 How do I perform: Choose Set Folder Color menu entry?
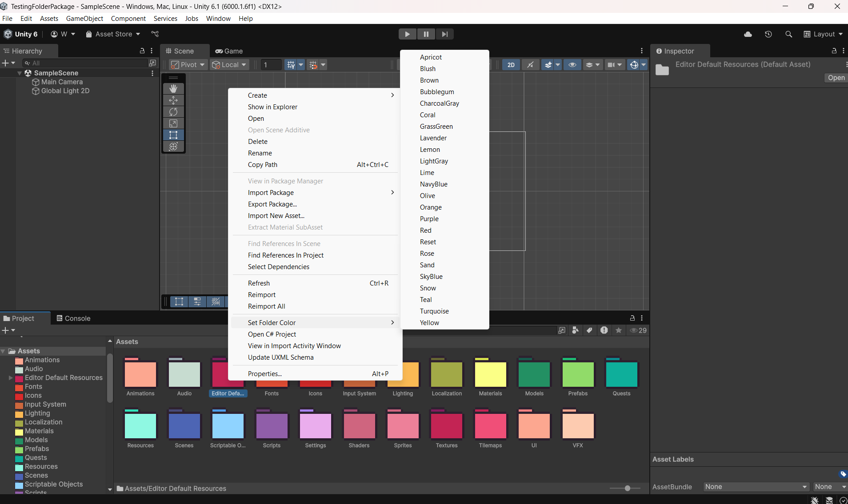[x=315, y=323]
